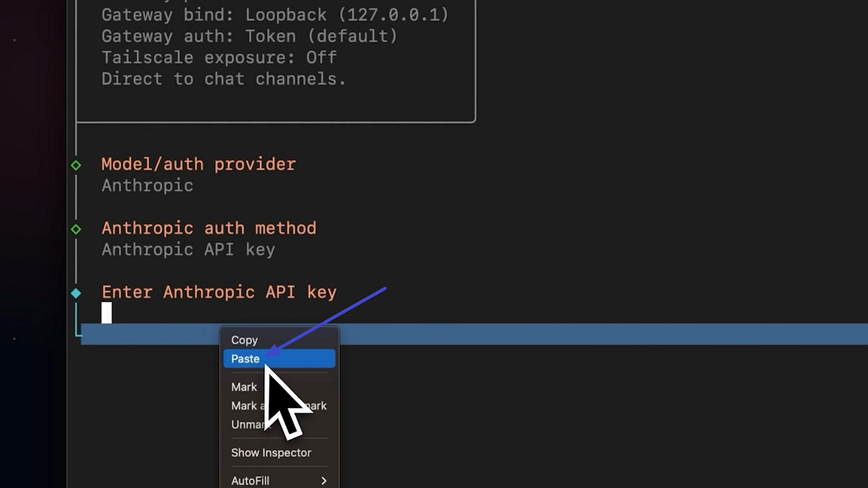Expand the AutoFill submenu
The image size is (868, 488).
(279, 481)
